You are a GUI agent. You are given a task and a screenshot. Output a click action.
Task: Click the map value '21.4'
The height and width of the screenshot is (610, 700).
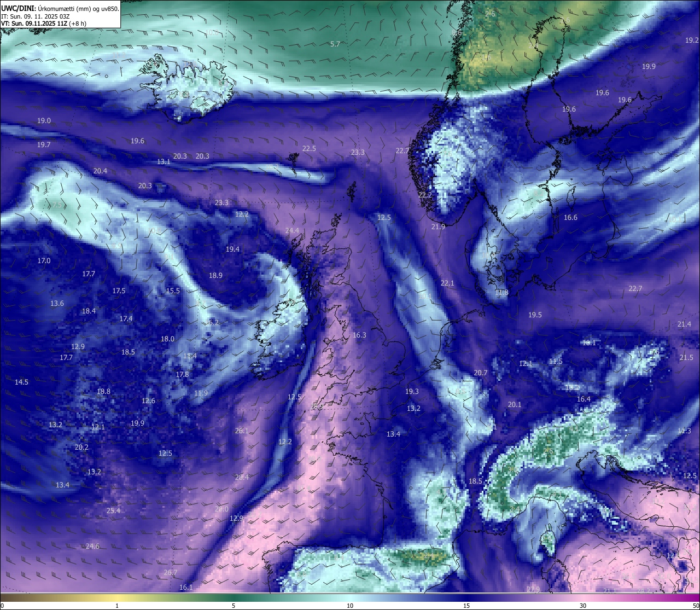684,324
